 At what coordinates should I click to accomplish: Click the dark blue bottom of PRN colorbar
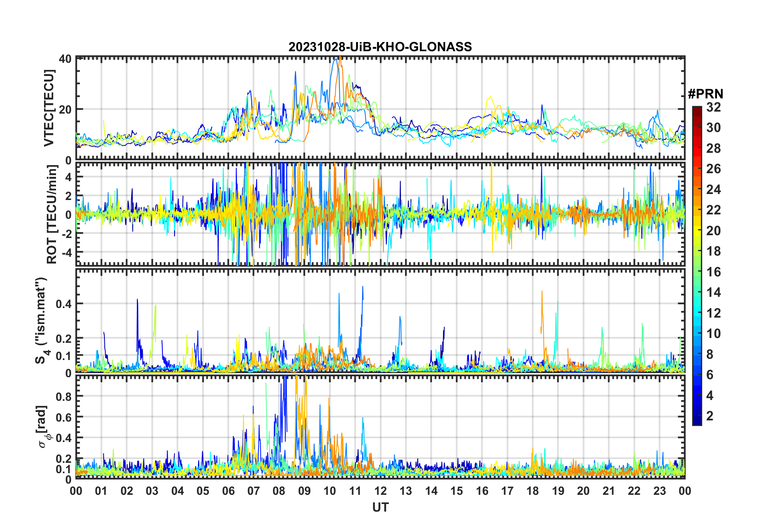coord(697,422)
